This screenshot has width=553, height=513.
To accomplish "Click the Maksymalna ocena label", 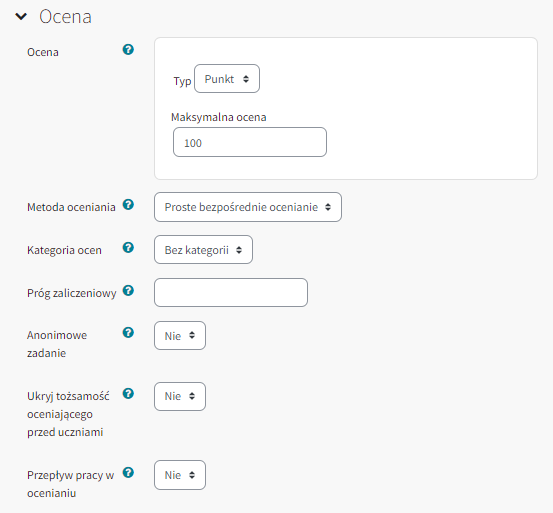I will tap(219, 117).
